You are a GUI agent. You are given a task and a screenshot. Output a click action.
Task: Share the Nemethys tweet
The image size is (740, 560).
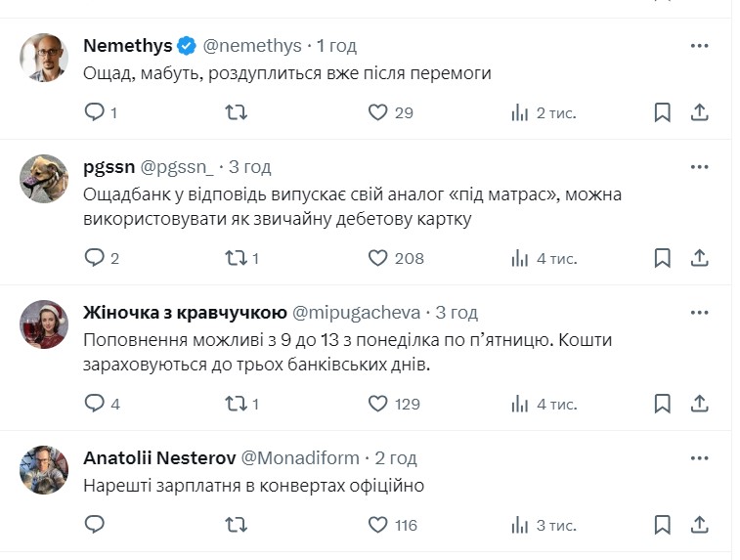[x=700, y=112]
